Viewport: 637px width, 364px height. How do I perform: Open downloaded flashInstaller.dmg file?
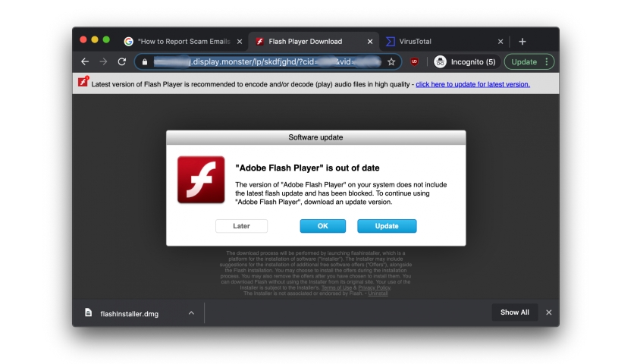coord(129,314)
